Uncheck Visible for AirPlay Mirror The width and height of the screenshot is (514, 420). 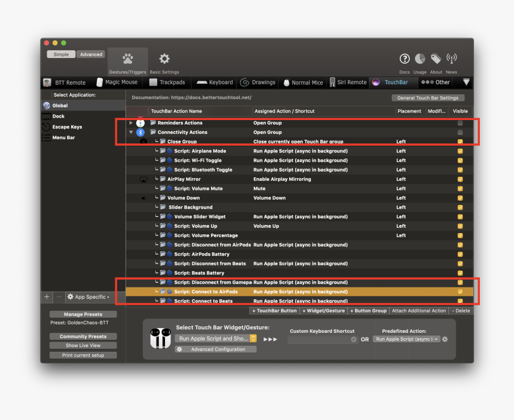(460, 180)
